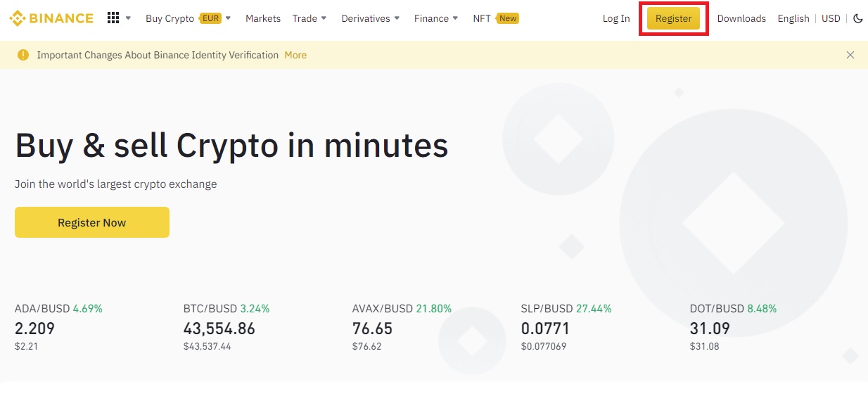
Task: Click "Join the world's largest crypto exchange" text
Action: tap(116, 184)
